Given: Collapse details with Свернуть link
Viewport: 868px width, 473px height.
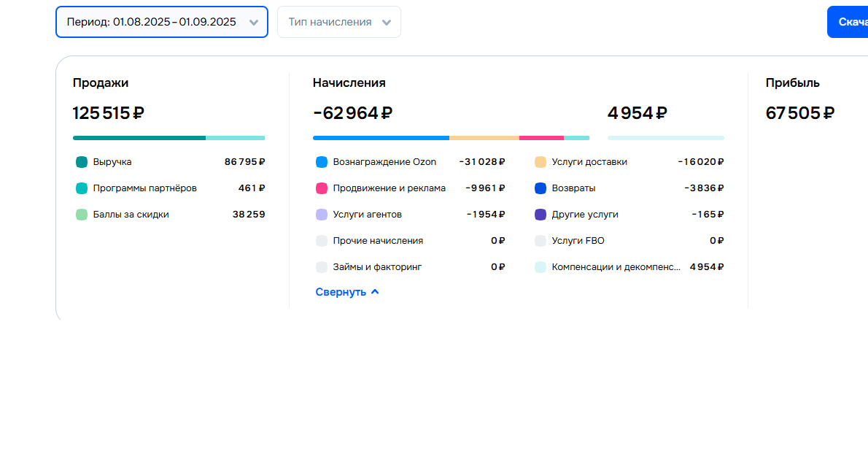Looking at the screenshot, I should pyautogui.click(x=347, y=292).
